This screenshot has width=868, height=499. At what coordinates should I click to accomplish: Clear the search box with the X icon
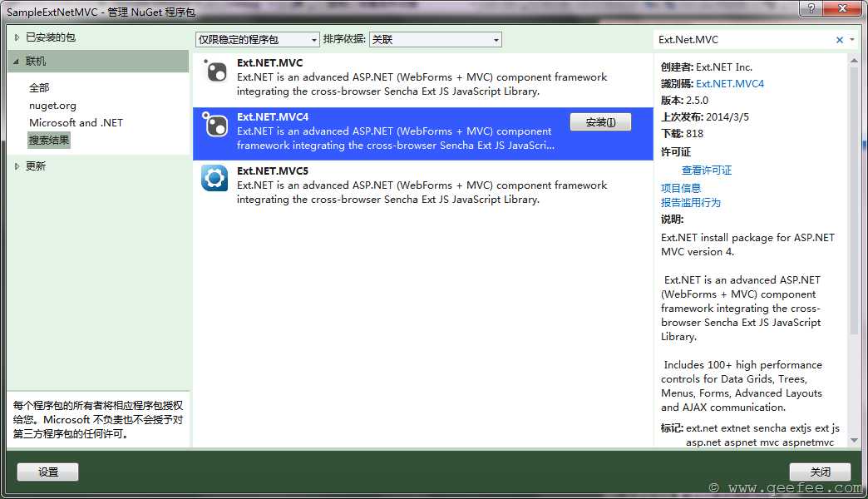point(839,39)
